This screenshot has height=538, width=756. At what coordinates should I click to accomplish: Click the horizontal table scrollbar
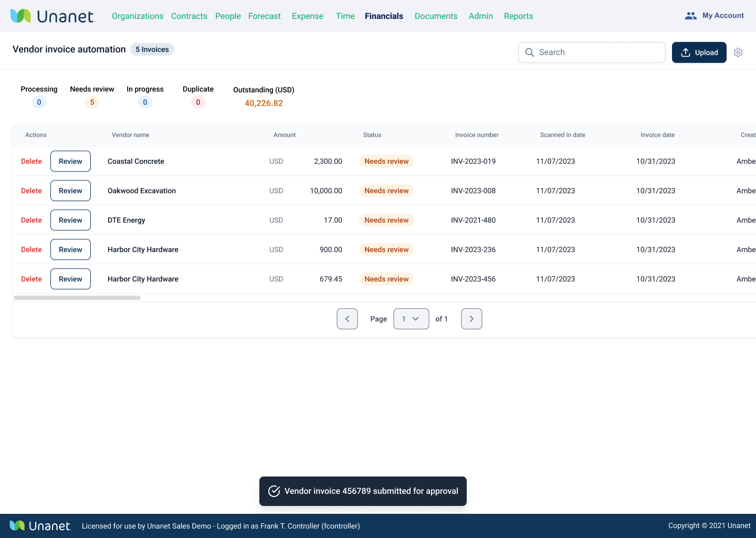pyautogui.click(x=77, y=298)
